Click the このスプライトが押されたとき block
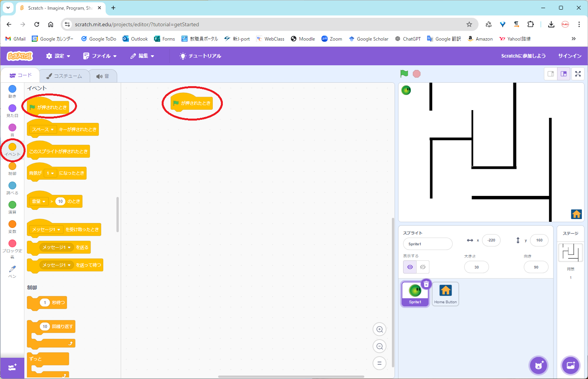The height and width of the screenshot is (379, 588). 58,151
